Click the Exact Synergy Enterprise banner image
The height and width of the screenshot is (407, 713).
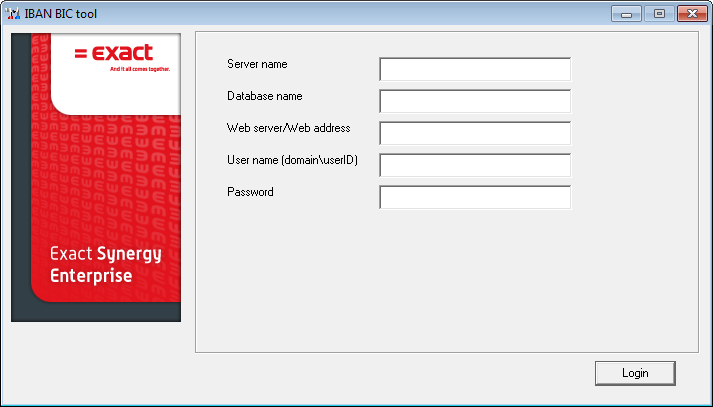(96, 177)
